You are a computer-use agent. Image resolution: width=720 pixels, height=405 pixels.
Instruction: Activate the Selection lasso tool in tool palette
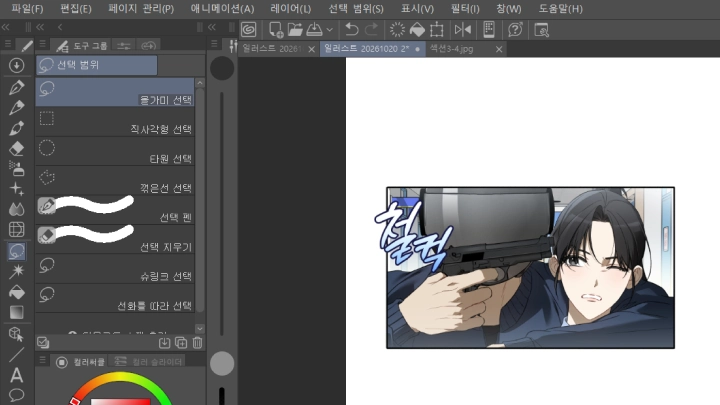[x=17, y=251]
